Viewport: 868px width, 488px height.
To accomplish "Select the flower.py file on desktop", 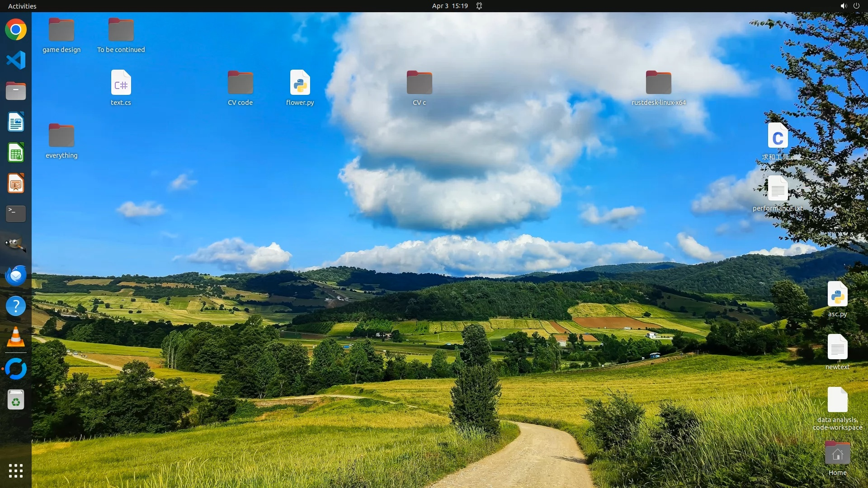I will click(x=300, y=83).
